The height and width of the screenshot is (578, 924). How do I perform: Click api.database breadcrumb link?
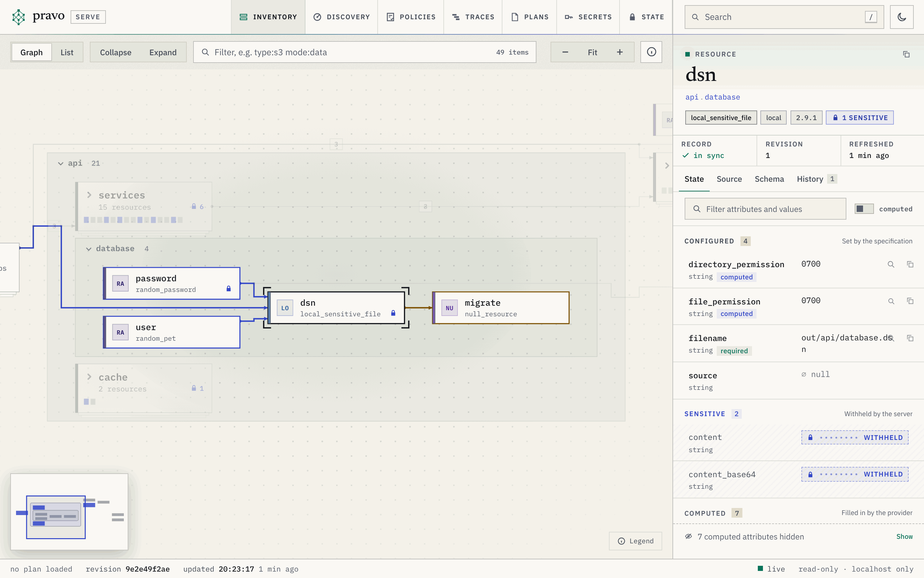(x=713, y=97)
